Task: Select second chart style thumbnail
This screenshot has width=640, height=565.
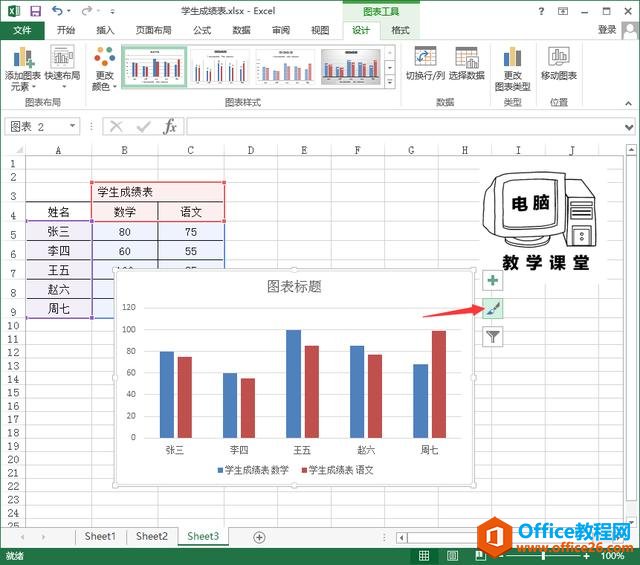Action: pyautogui.click(x=220, y=67)
